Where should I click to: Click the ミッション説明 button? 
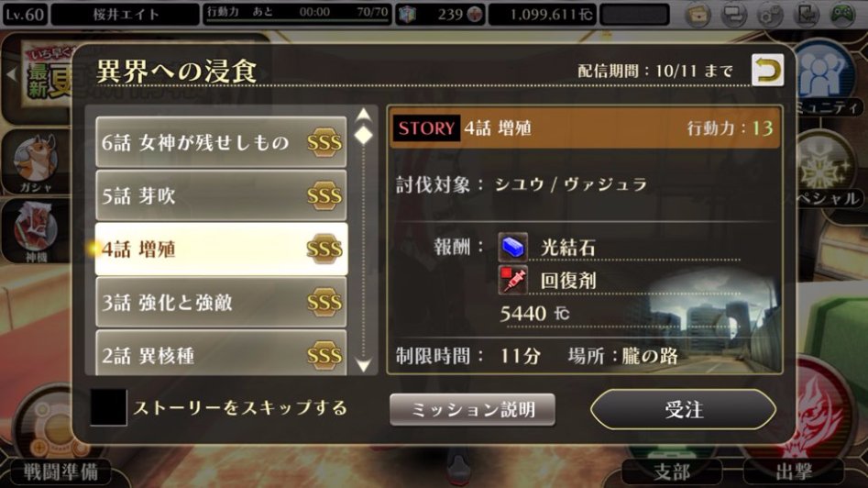tap(472, 409)
